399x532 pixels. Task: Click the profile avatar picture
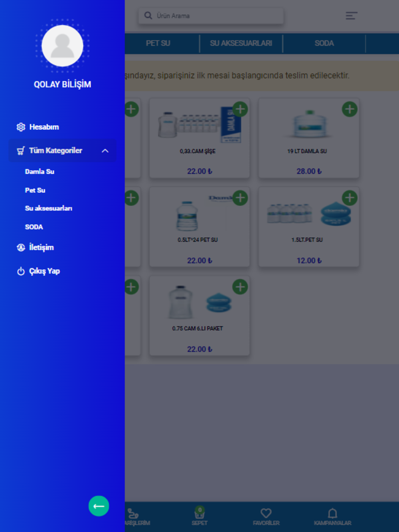click(62, 46)
